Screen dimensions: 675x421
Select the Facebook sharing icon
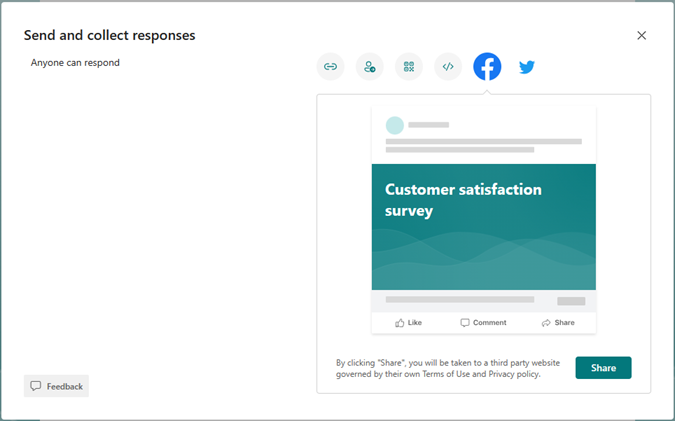pos(487,67)
